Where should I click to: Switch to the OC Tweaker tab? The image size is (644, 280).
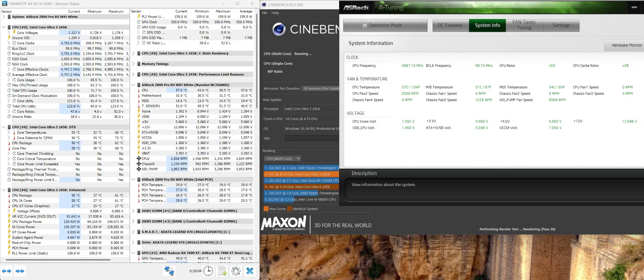click(450, 26)
